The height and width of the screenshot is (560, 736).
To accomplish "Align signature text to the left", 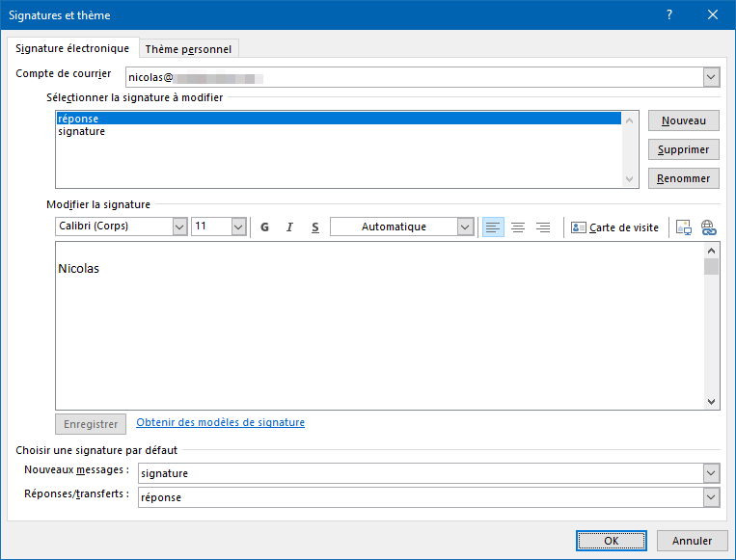I will (x=493, y=227).
